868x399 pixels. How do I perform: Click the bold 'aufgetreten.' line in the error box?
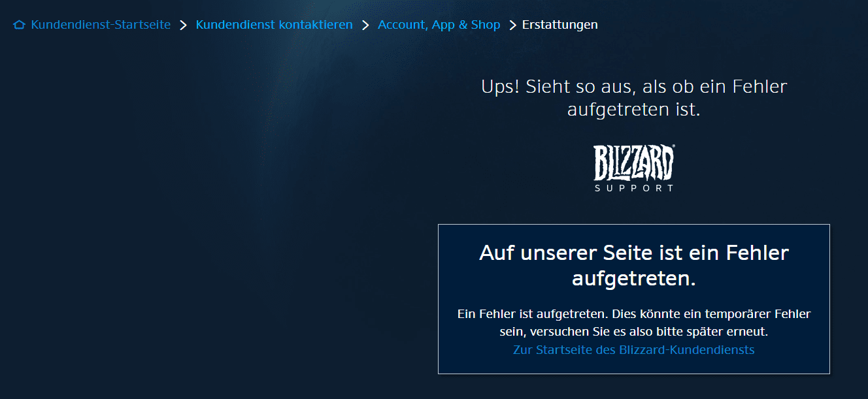tap(633, 279)
